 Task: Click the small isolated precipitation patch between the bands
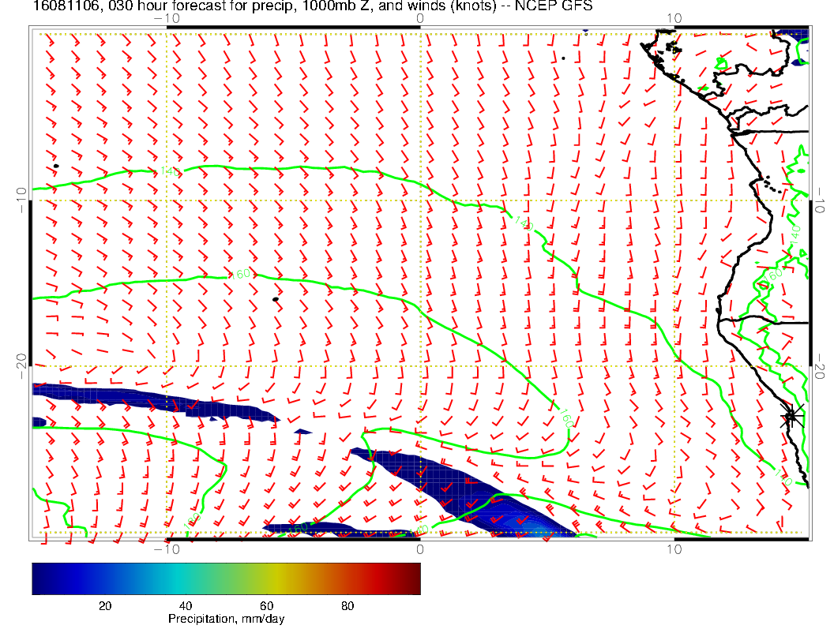(302, 432)
